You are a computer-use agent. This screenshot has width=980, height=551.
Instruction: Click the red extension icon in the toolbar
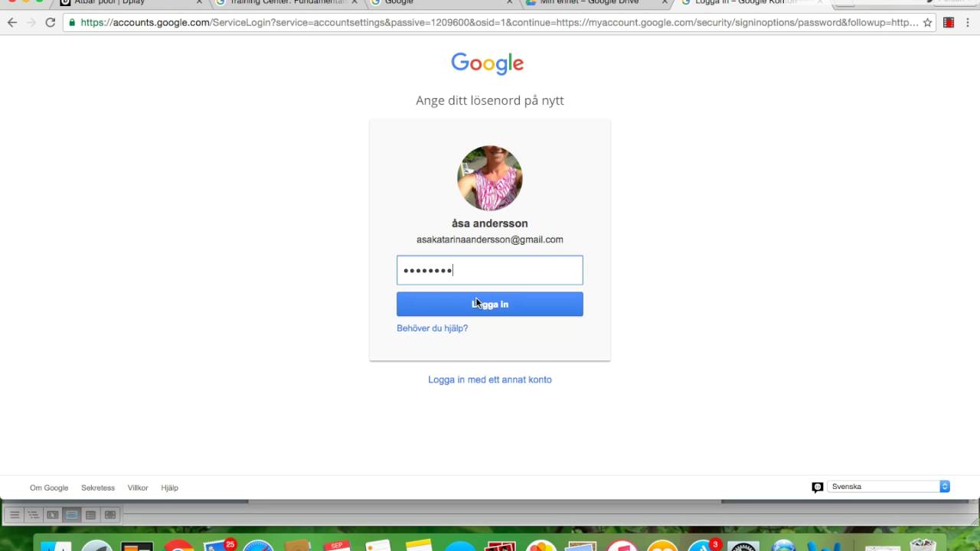949,22
